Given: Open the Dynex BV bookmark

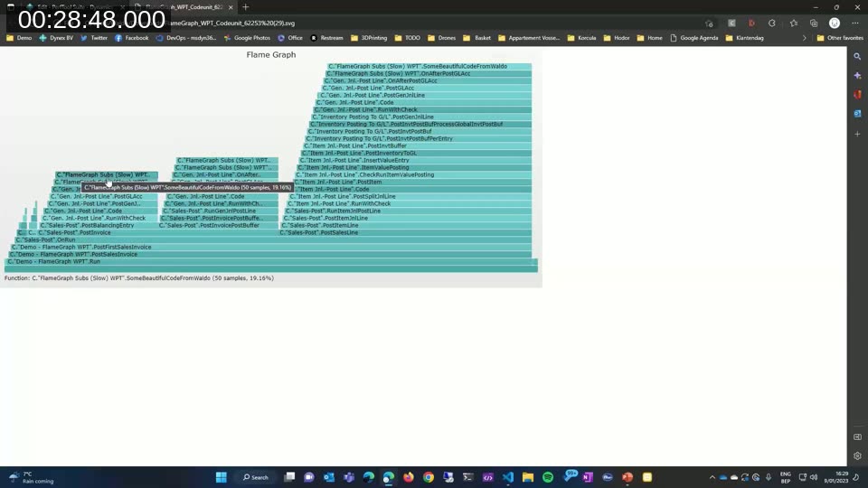Looking at the screenshot, I should point(56,38).
